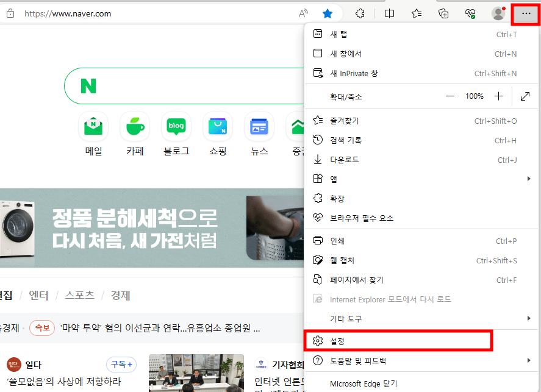Select the 블로그 icon
Viewport: 541px width, 392px height.
point(176,127)
